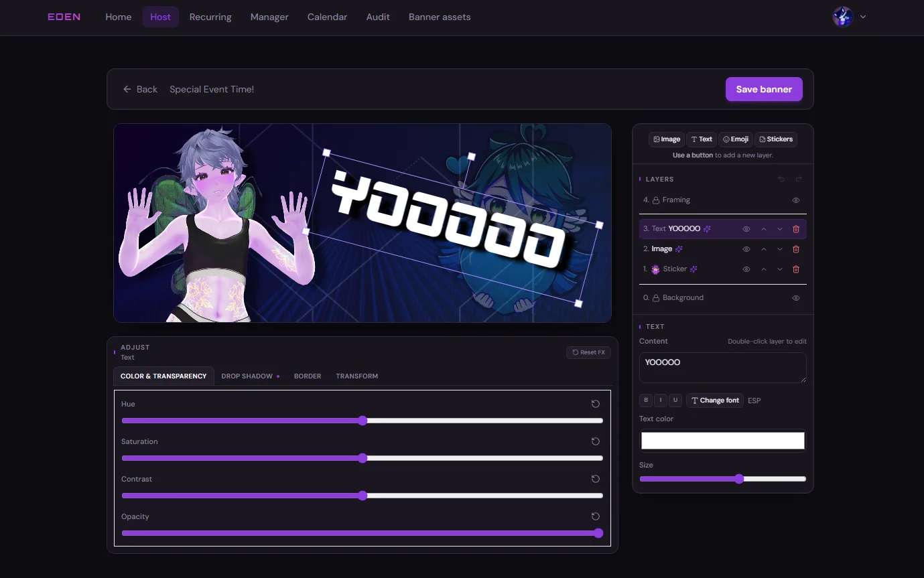This screenshot has height=578, width=924.
Task: Apply underline to the text
Action: tap(675, 400)
